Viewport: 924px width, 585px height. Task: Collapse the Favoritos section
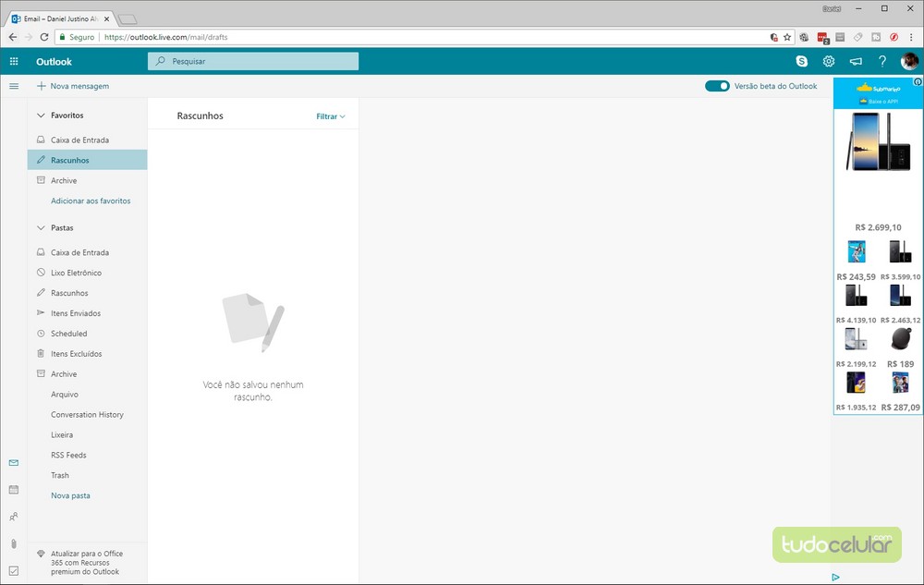click(41, 116)
